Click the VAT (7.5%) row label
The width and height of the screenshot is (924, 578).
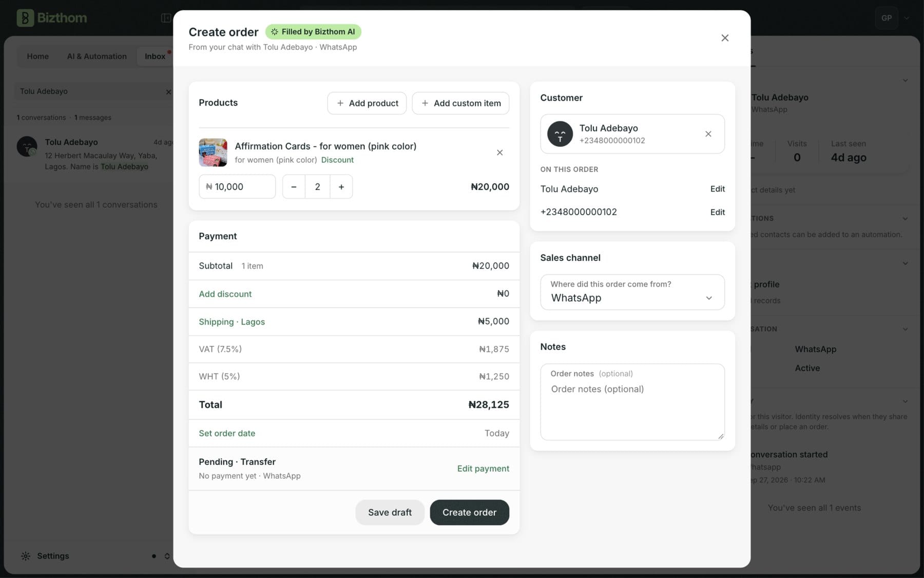(x=220, y=349)
